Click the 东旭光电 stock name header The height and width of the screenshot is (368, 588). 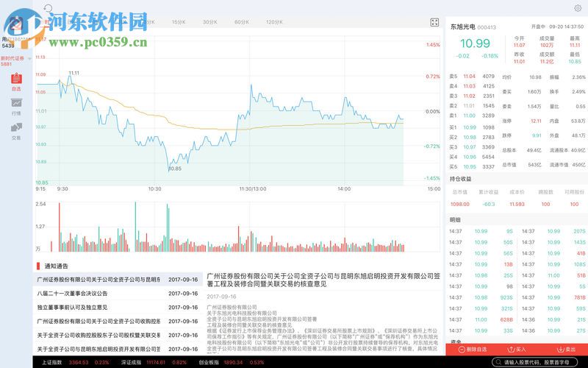coord(463,27)
